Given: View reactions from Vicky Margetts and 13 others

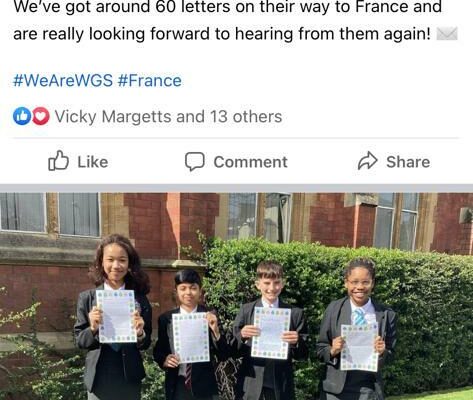Looking at the screenshot, I should click(168, 117).
